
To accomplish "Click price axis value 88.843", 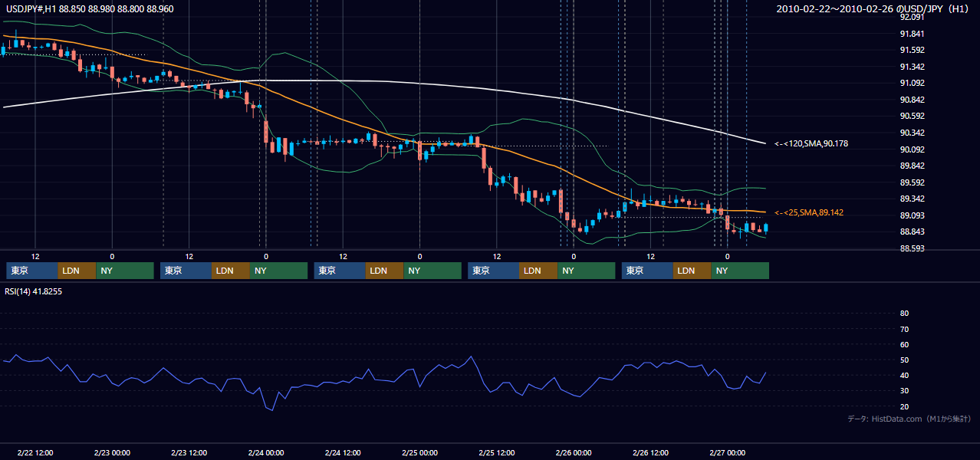I will (x=911, y=232).
